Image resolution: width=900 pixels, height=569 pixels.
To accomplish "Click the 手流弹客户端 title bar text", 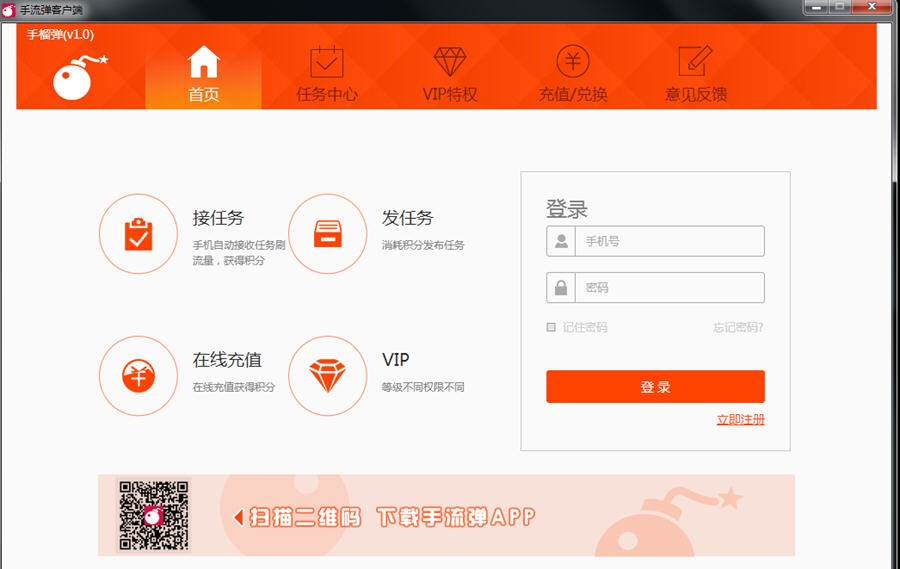I will (51, 10).
